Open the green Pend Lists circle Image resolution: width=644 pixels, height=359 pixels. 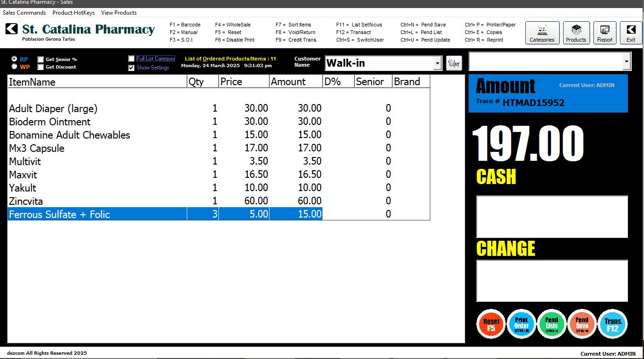tap(552, 324)
